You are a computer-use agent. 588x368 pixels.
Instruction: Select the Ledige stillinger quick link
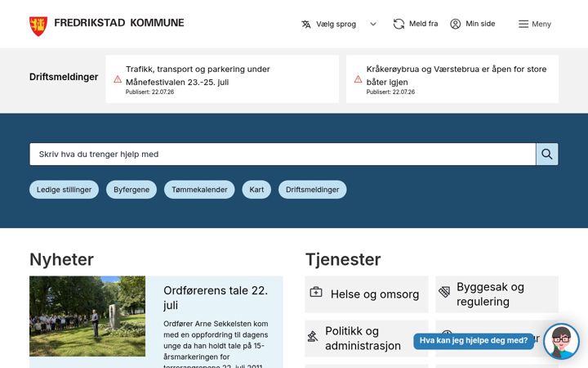[x=65, y=190]
